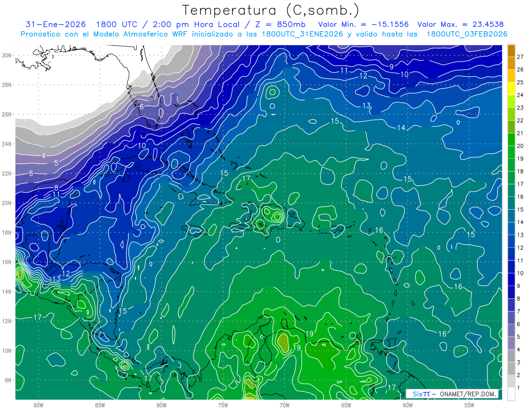Click the latitude axis label '12N'

[x=7, y=321]
